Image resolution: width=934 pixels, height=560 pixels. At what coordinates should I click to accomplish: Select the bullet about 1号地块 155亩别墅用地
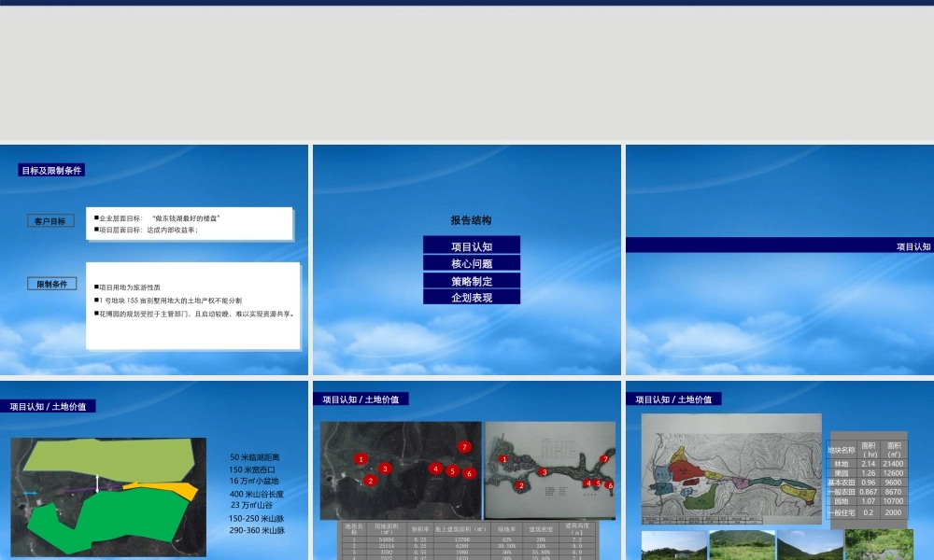[x=168, y=301]
